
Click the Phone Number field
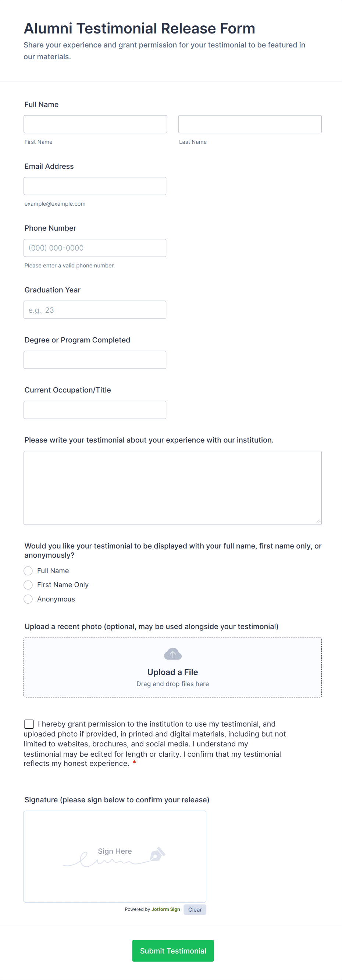click(x=95, y=248)
